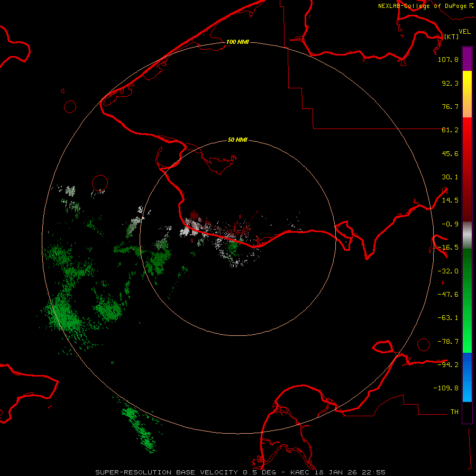
Task: Pick the green segment of the color bar
Action: pyautogui.click(x=467, y=300)
